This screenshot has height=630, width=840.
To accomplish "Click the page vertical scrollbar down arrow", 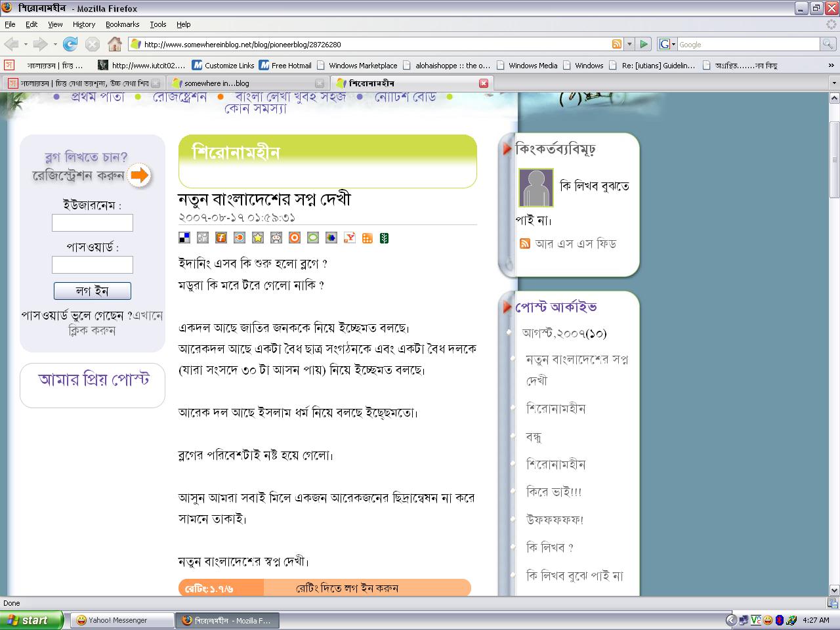I will (834, 590).
